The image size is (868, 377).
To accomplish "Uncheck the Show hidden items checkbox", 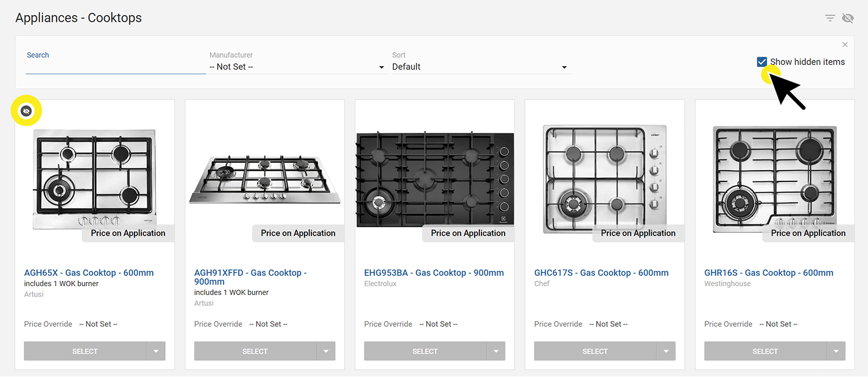I will pyautogui.click(x=762, y=62).
